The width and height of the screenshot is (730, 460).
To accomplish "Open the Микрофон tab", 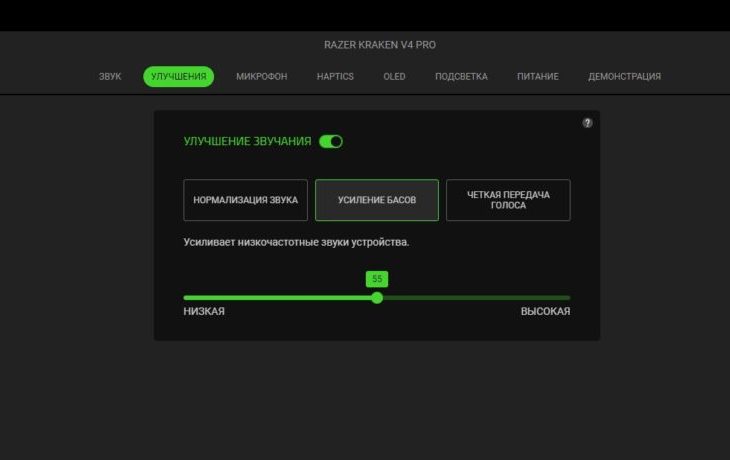I will click(x=262, y=76).
